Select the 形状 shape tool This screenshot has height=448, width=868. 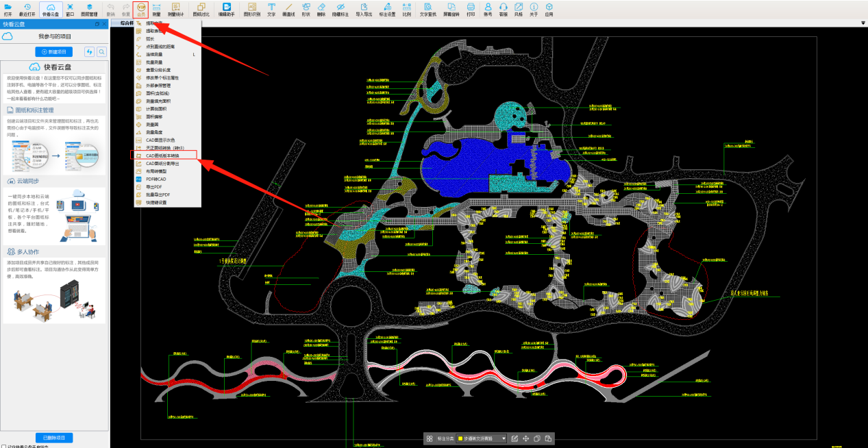(x=306, y=9)
